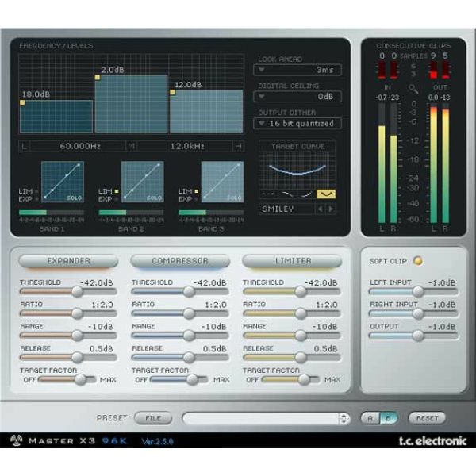Click the target curve display graph
476x476 pixels.
coord(297,170)
